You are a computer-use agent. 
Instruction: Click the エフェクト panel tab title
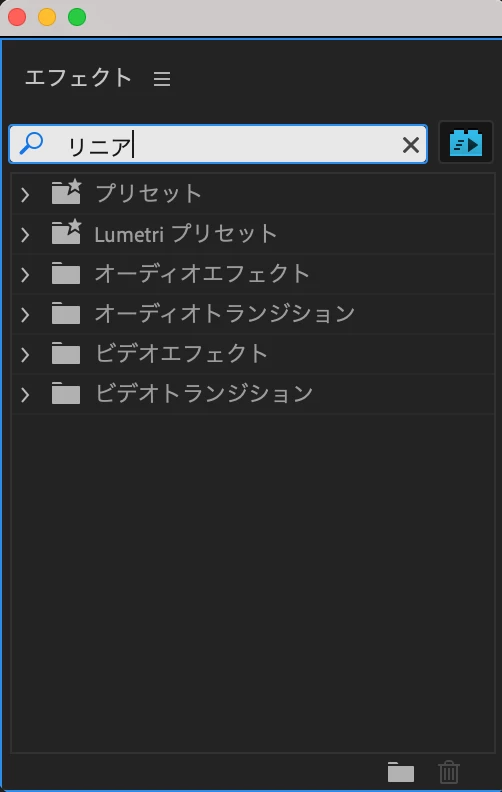click(x=78, y=78)
